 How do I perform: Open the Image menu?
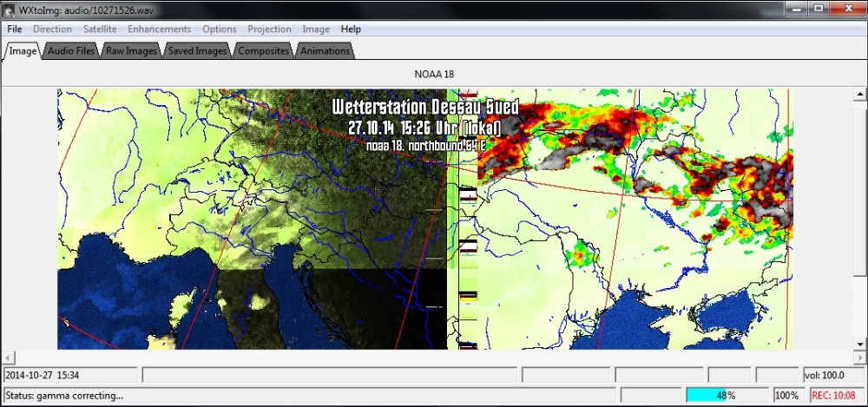point(316,30)
